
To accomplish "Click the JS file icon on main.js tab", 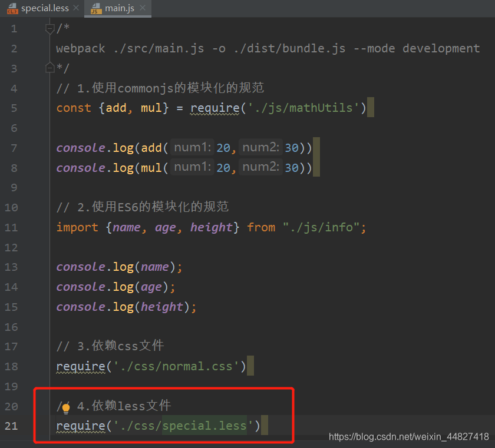I will 96,8.
